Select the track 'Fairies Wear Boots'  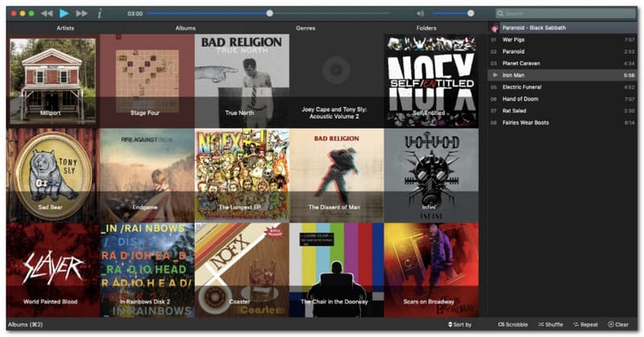(x=562, y=123)
